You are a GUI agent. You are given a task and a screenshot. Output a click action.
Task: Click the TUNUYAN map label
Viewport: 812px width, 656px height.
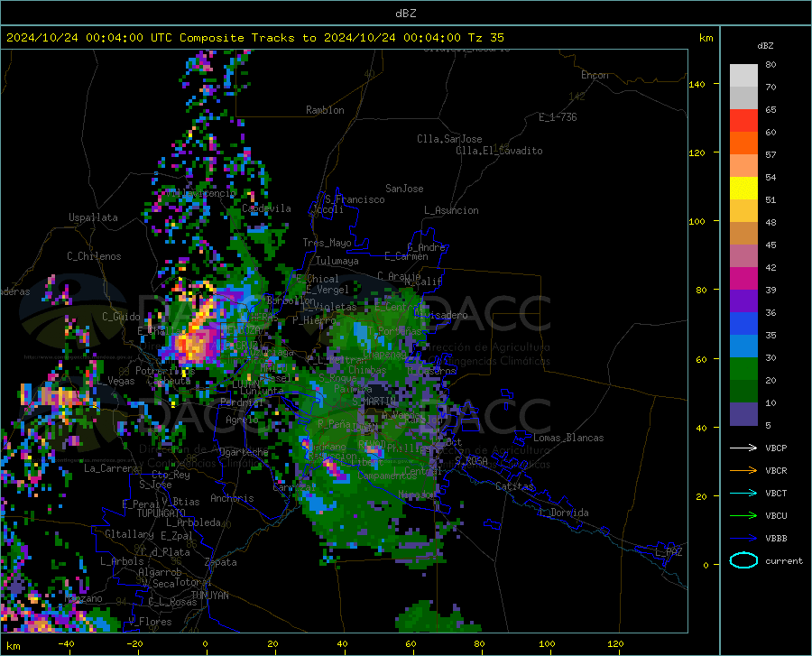[209, 596]
